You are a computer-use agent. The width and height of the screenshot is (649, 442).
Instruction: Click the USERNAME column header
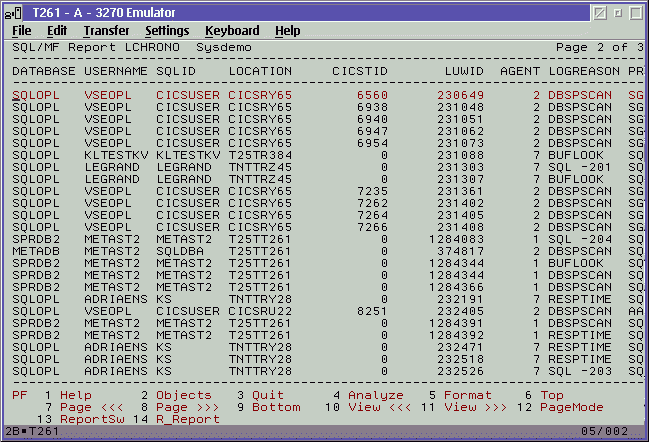tap(116, 71)
